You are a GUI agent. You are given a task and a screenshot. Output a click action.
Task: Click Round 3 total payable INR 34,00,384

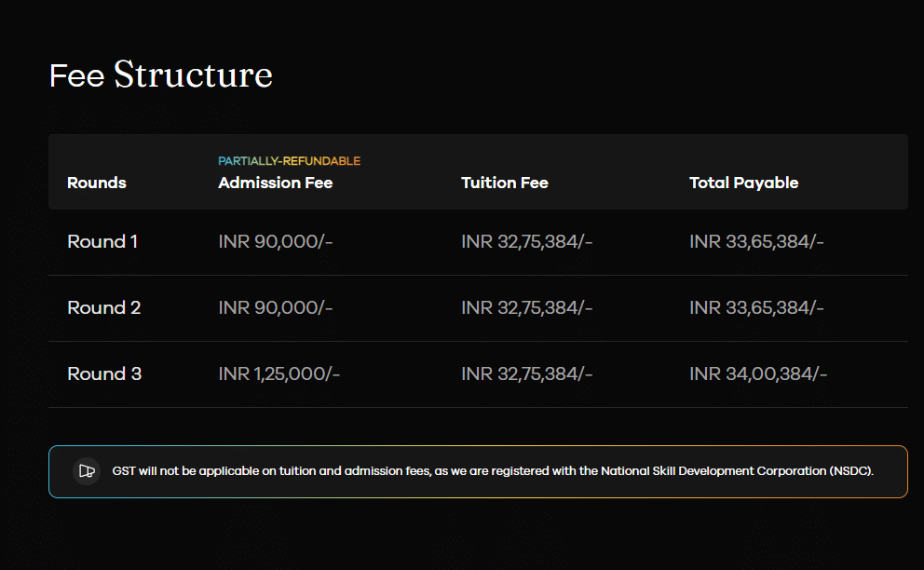click(x=758, y=374)
